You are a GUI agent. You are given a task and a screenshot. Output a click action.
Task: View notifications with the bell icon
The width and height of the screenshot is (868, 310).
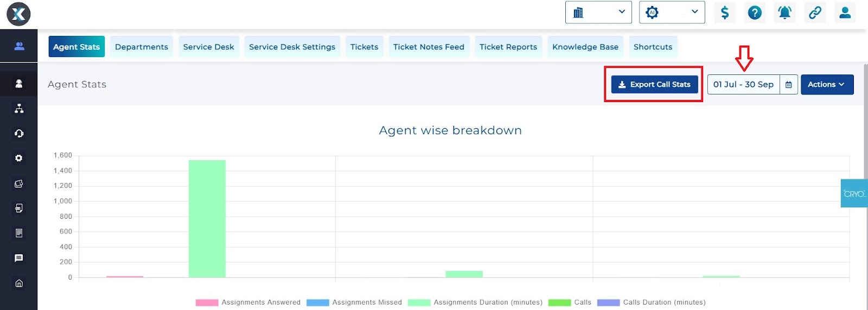pos(784,12)
